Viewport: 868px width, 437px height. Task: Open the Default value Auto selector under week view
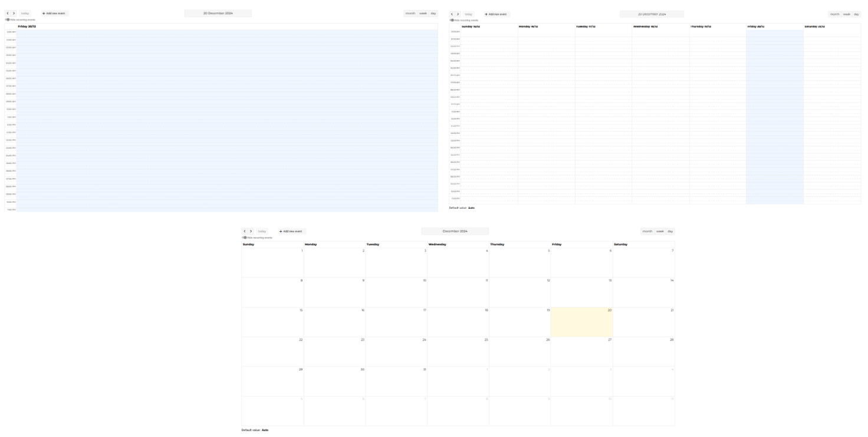point(471,208)
